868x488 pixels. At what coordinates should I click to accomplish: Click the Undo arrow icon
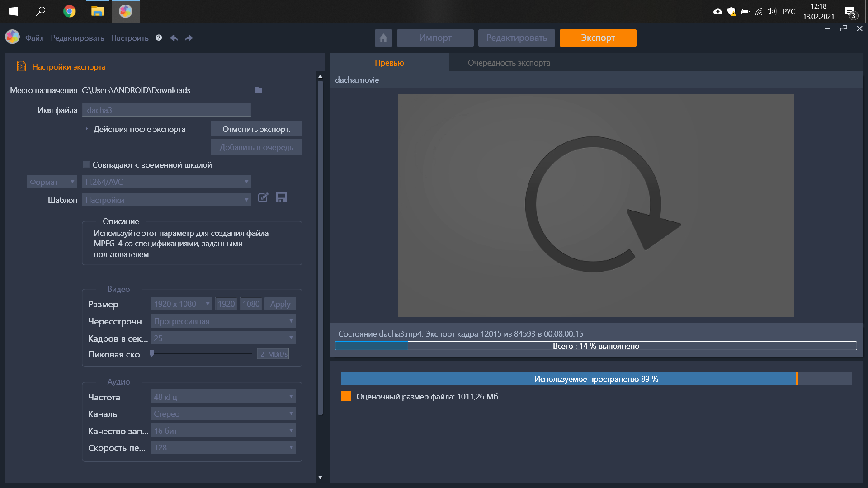click(174, 38)
